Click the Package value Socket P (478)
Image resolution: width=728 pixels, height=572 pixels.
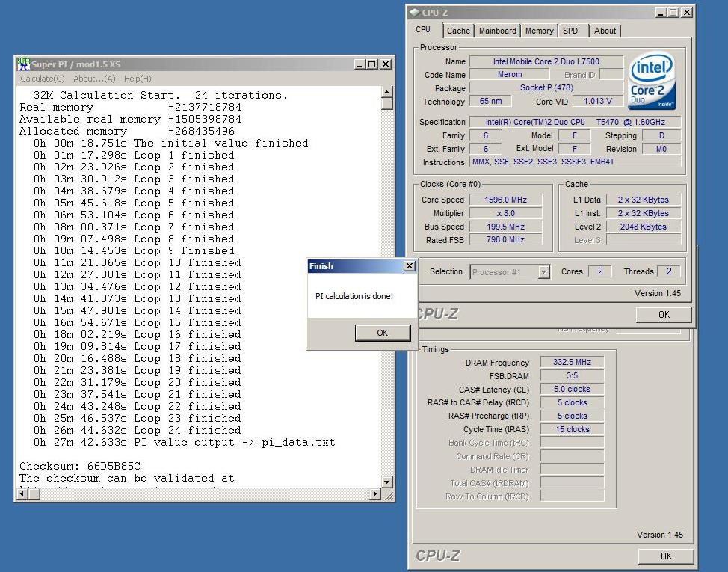tap(546, 87)
